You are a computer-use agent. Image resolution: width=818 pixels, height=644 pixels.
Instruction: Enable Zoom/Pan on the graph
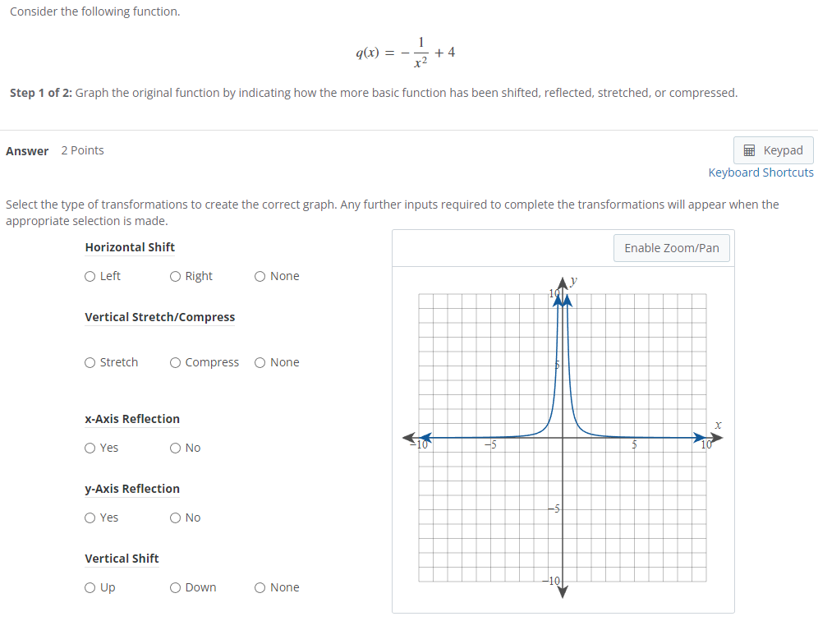click(x=671, y=247)
